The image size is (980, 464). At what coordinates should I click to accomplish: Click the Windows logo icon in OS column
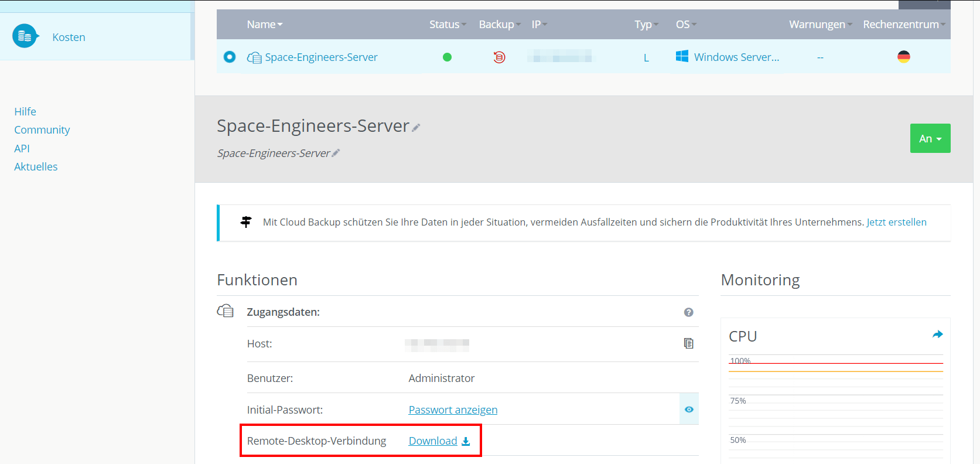click(682, 56)
